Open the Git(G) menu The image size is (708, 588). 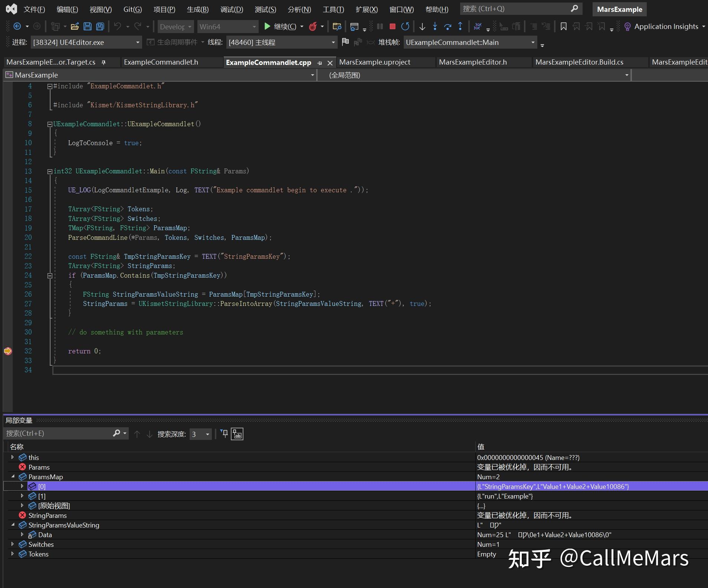[132, 9]
